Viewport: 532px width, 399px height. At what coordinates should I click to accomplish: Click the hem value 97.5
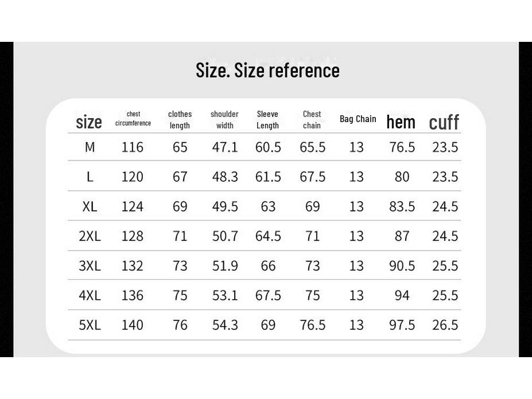click(x=402, y=325)
